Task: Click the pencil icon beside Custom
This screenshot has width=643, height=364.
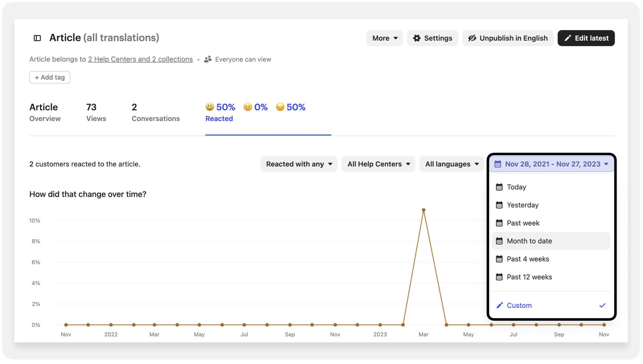Action: 499,305
